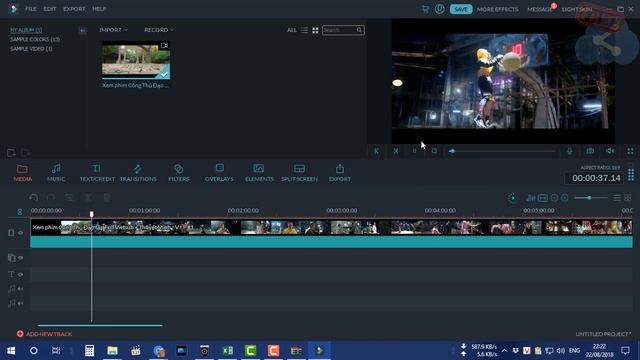Open the account profile icon
This screenshot has width=640, height=360.
pos(440,9)
